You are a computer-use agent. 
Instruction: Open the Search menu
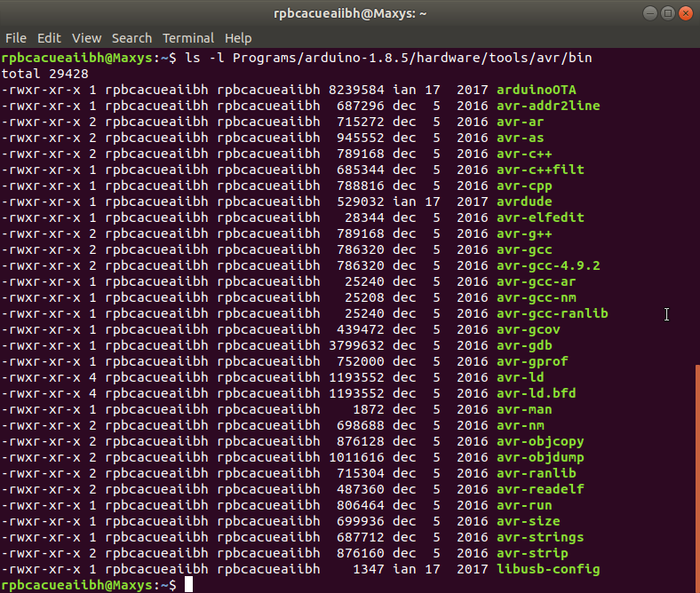click(x=131, y=38)
